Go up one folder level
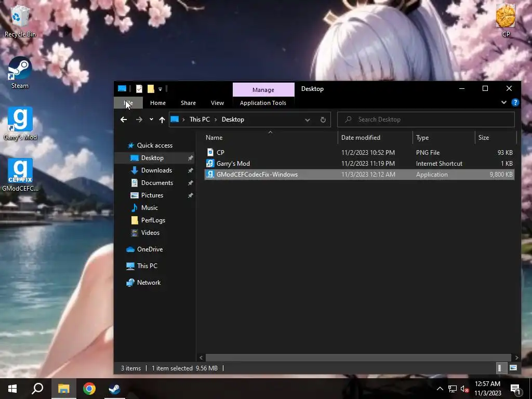This screenshot has width=532, height=399. tap(162, 120)
